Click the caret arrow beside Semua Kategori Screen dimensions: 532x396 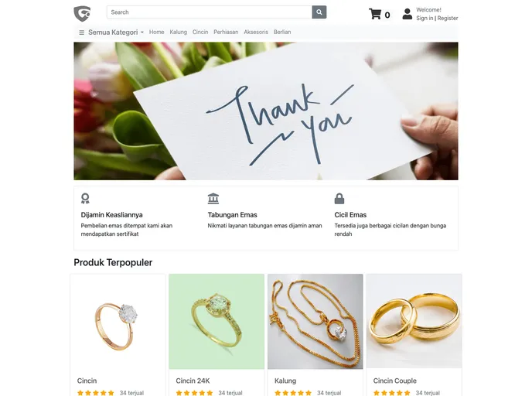(x=142, y=32)
